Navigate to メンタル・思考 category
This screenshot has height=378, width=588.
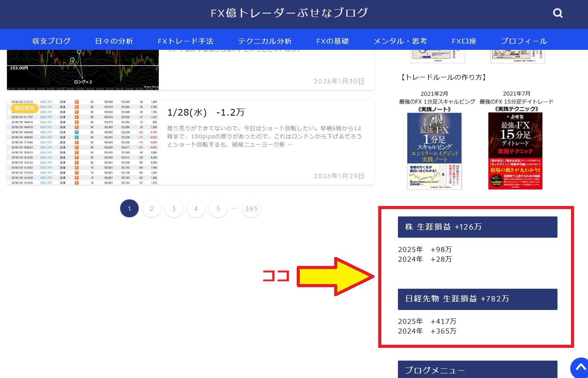[400, 41]
